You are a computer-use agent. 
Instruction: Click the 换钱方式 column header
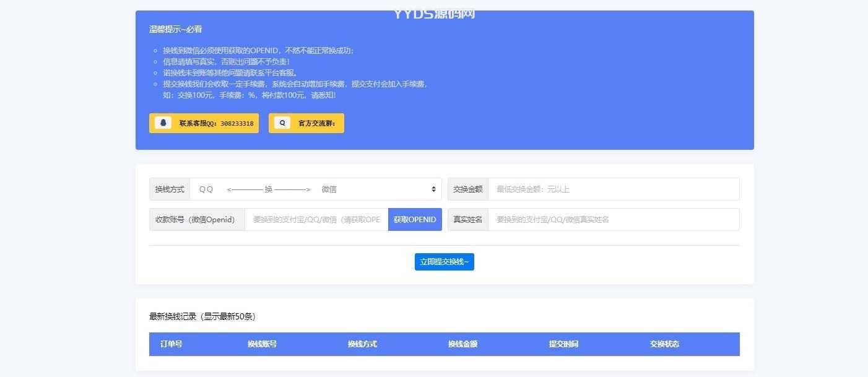pyautogui.click(x=362, y=344)
